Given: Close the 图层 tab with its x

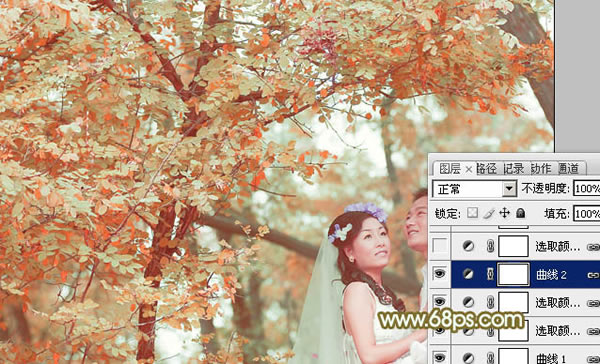Looking at the screenshot, I should [x=469, y=169].
